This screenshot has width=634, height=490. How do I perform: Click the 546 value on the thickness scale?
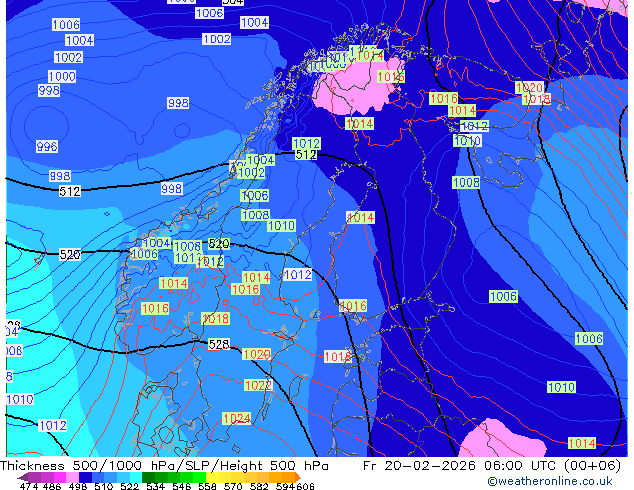(181, 486)
